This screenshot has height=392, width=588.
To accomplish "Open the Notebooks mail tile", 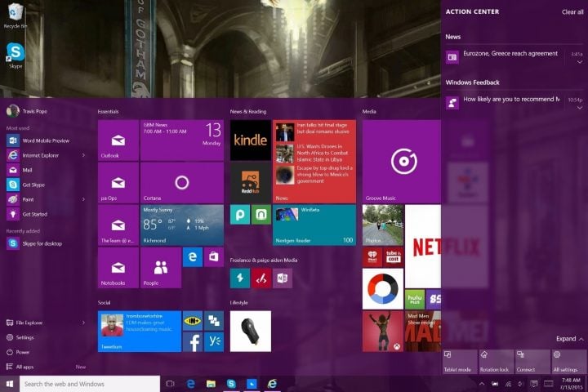I will click(x=118, y=268).
